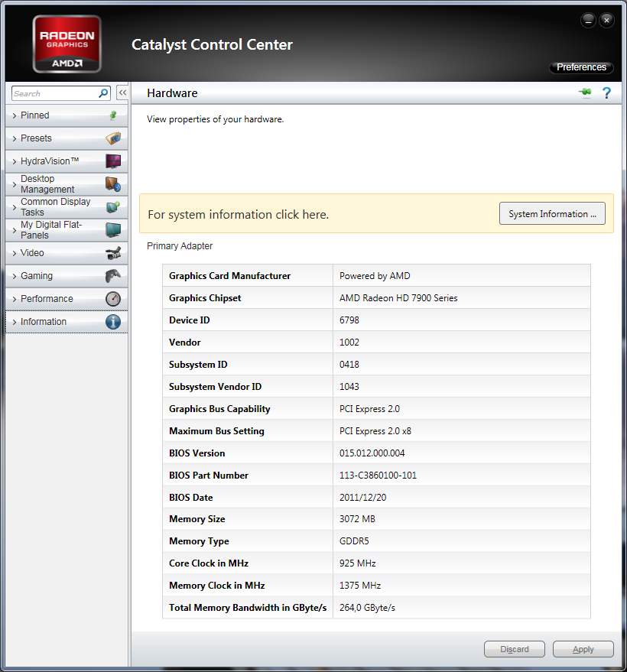Image resolution: width=627 pixels, height=672 pixels.
Task: Click the 'PCI Express 2.0 x8' value
Action: pyautogui.click(x=375, y=431)
